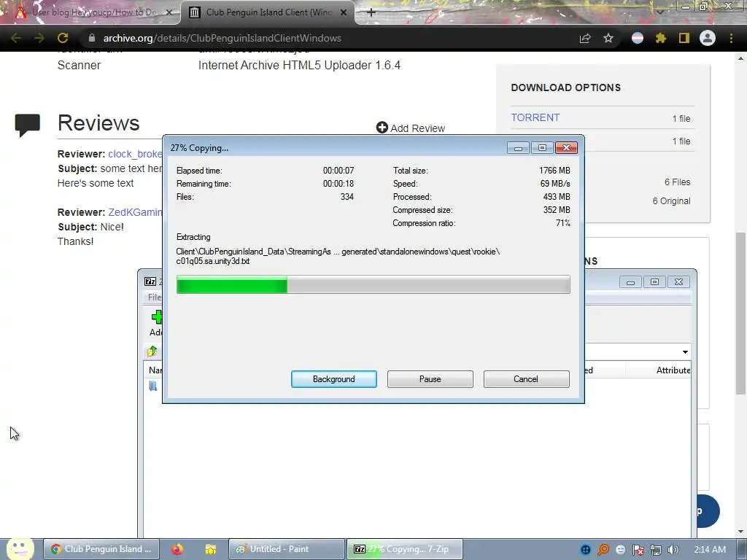Close the 27% Copying dialog
This screenshot has height=560, width=747.
[566, 148]
